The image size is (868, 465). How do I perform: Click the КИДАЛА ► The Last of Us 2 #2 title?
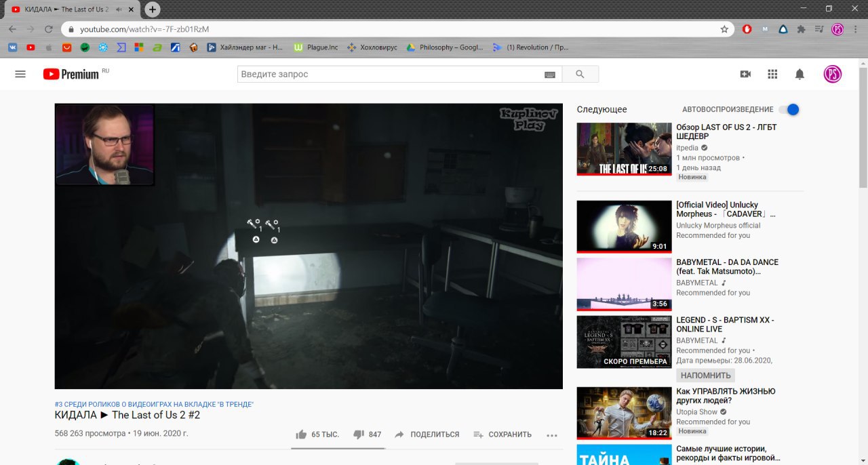tap(127, 415)
